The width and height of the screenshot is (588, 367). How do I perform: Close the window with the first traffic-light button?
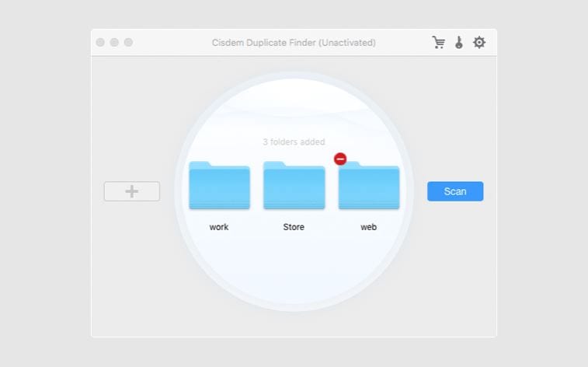pyautogui.click(x=100, y=43)
